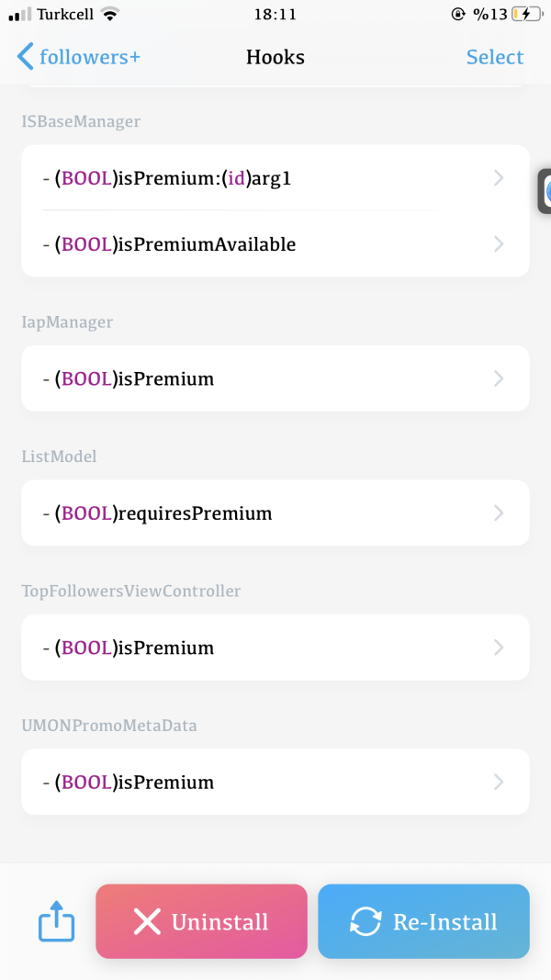
Task: Tap the share/export icon at bottom left
Action: [x=56, y=922]
